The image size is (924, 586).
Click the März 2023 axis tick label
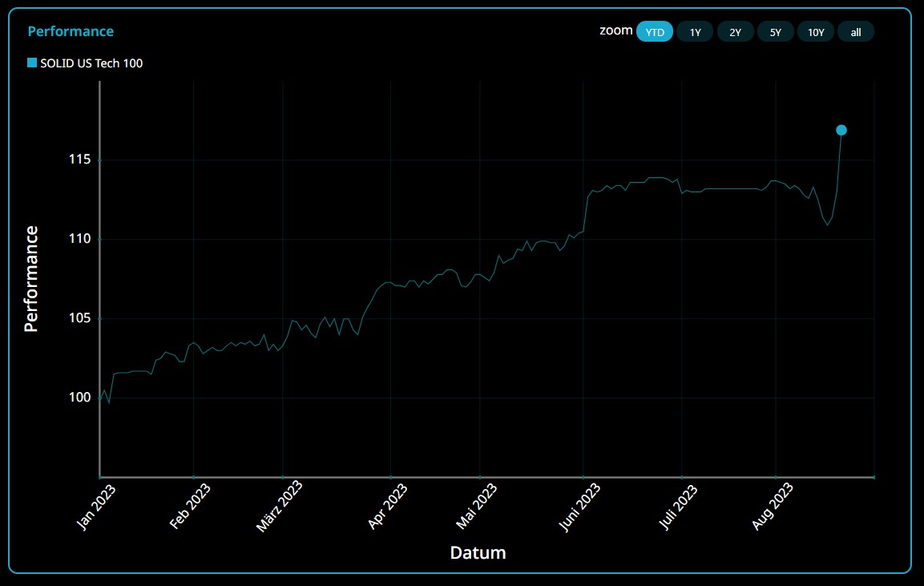280,507
